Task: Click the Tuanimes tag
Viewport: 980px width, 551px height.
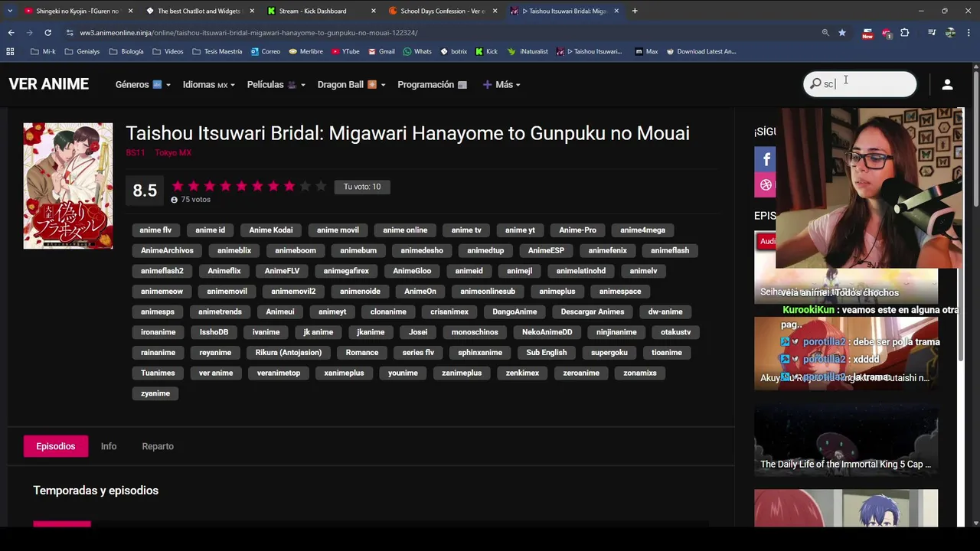Action: coord(158,373)
